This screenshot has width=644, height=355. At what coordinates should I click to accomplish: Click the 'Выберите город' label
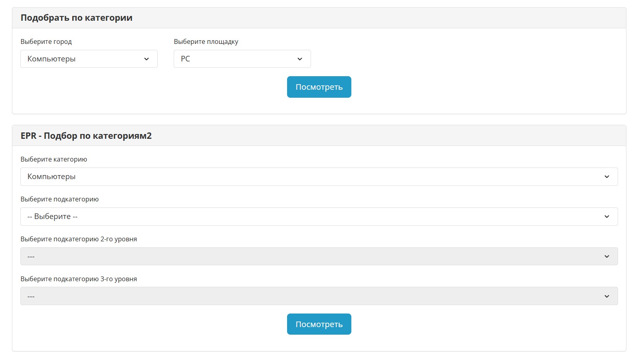(x=46, y=41)
